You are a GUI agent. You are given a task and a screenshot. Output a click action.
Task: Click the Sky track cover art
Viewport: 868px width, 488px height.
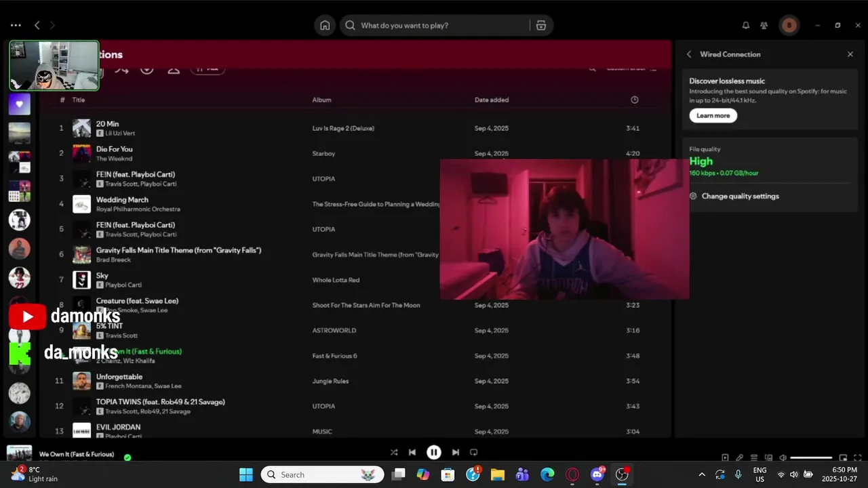[x=81, y=280]
